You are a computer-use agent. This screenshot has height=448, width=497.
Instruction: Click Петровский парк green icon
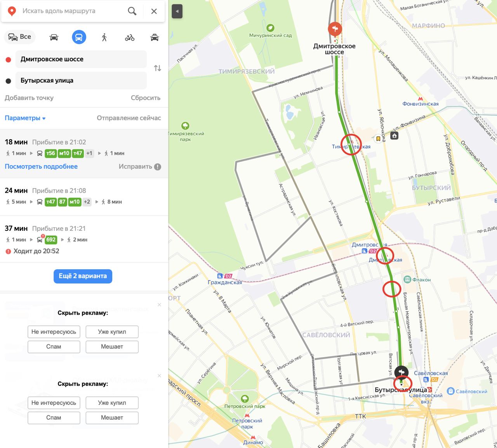tap(245, 399)
